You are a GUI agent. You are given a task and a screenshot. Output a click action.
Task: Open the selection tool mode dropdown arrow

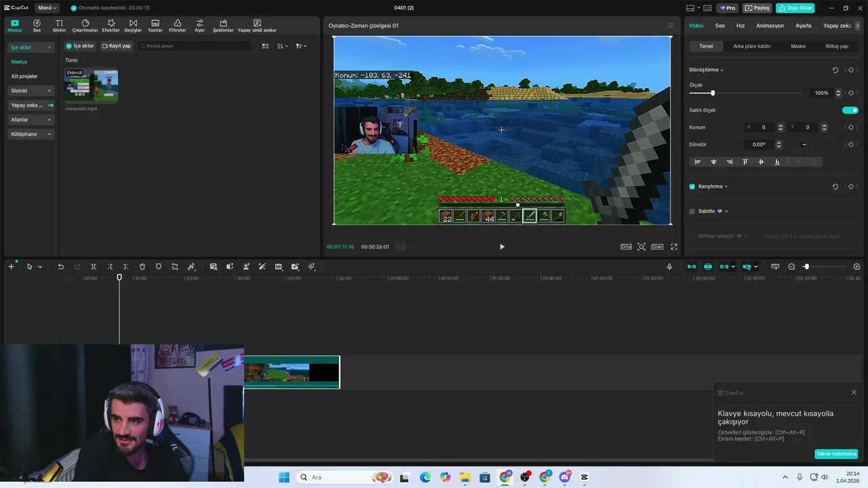40,267
